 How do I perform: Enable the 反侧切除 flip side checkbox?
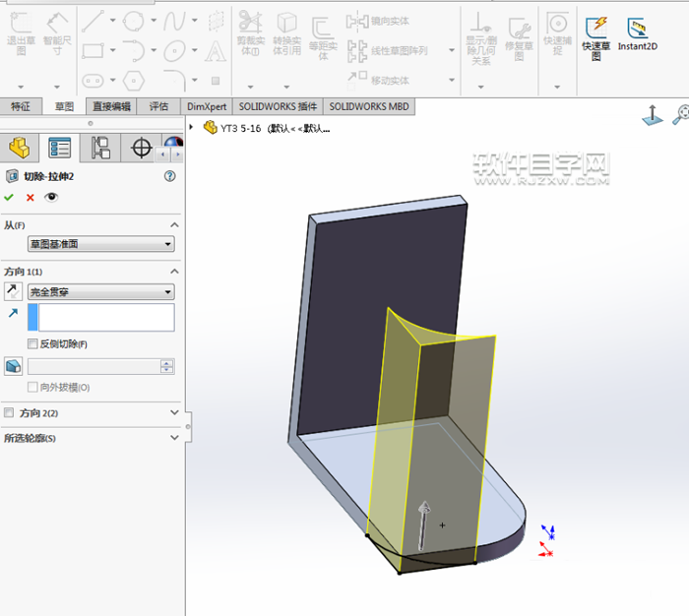point(33,344)
